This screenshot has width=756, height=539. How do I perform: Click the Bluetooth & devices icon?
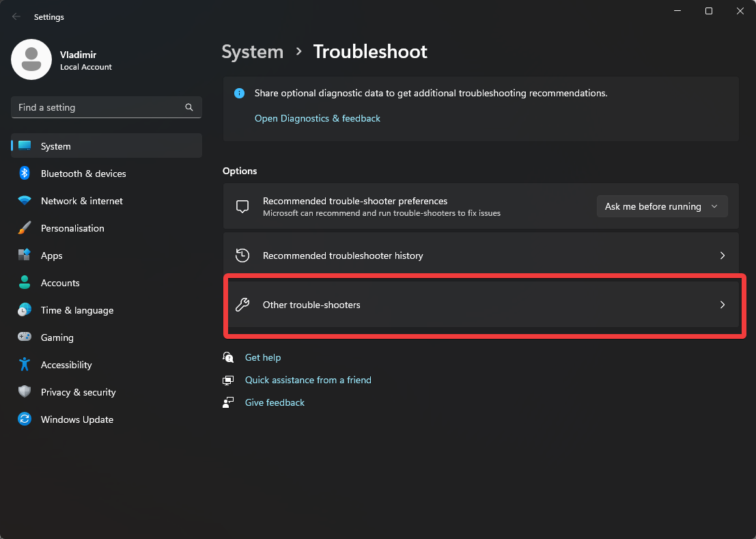point(25,174)
